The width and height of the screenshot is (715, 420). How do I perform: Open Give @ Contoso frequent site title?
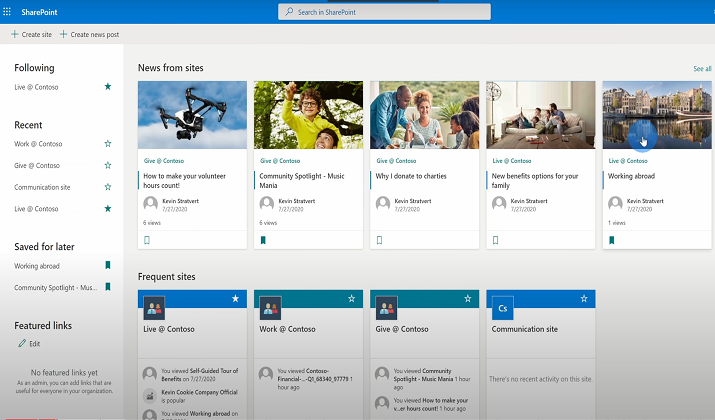pos(402,329)
